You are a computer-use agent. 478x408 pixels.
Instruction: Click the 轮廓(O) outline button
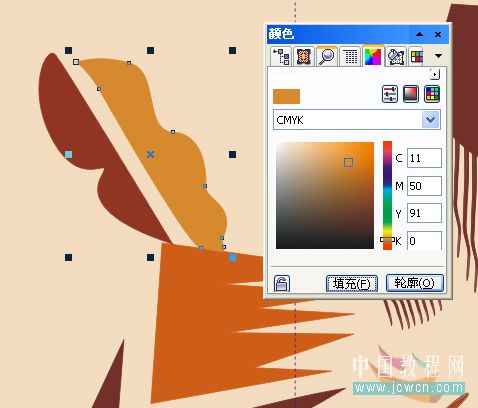tap(415, 283)
